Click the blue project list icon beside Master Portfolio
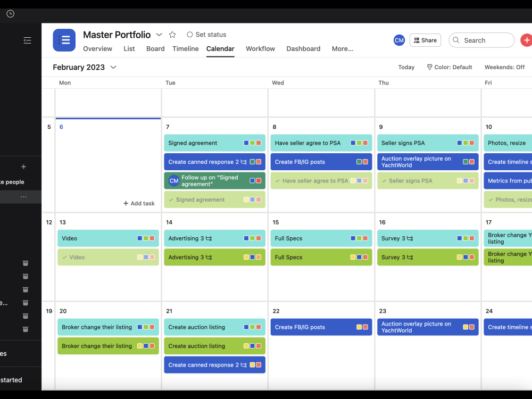532x399 pixels. (x=64, y=40)
